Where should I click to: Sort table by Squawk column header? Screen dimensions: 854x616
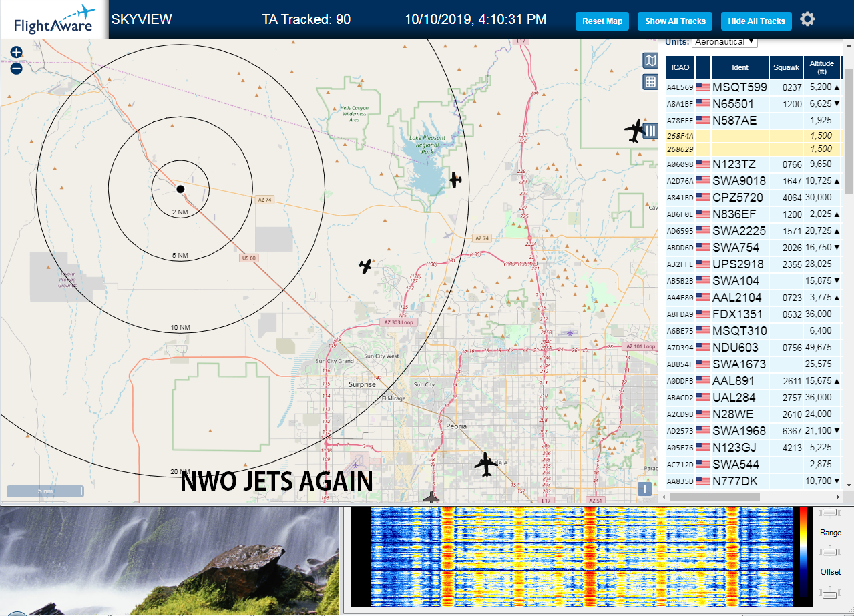(x=786, y=67)
